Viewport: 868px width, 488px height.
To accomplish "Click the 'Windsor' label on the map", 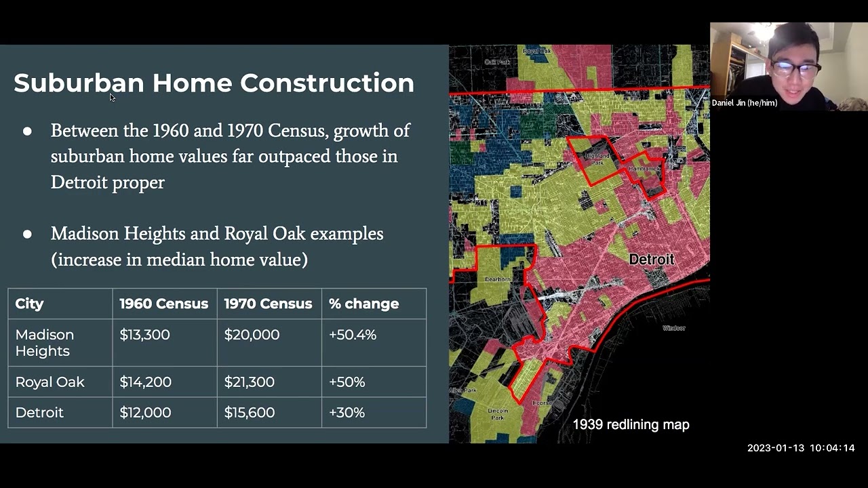I will click(x=674, y=328).
